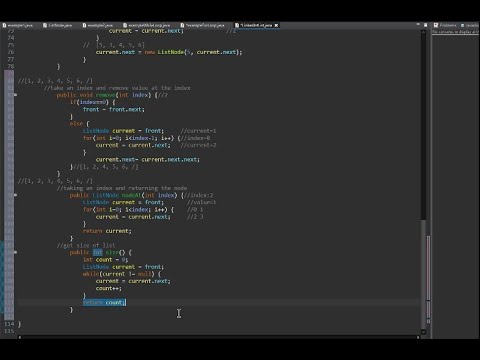Click the horizontal scrollbar left arrow
This screenshot has width=480, height=360.
[x=20, y=337]
